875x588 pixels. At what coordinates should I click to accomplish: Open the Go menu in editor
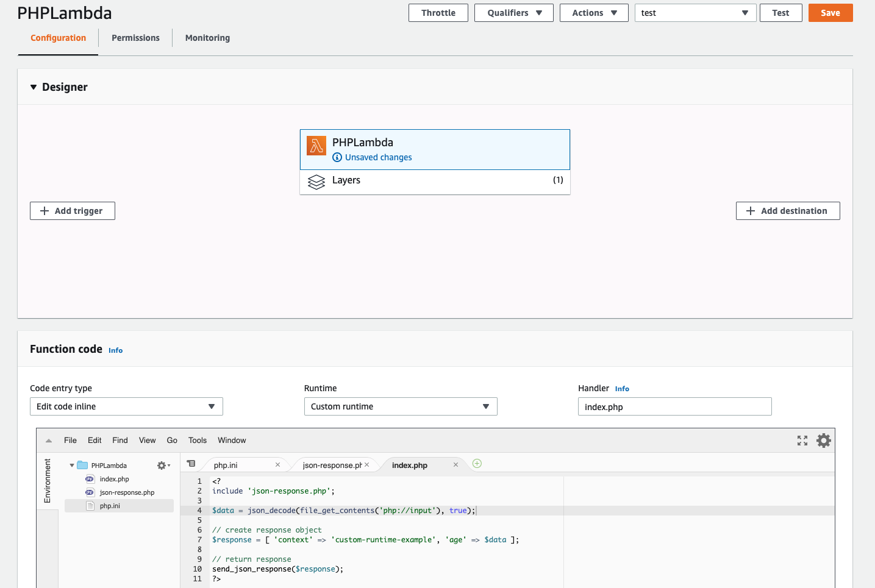coord(172,441)
